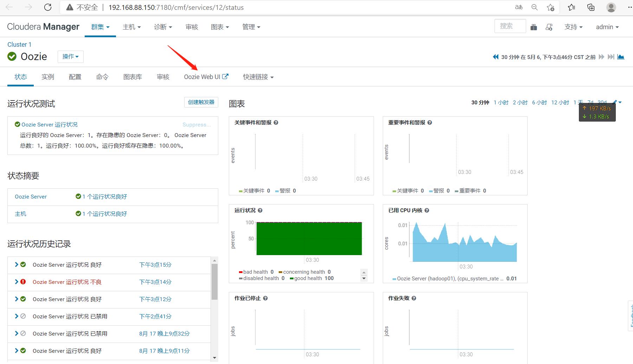Click the Cloudera Manager logo

(x=43, y=27)
